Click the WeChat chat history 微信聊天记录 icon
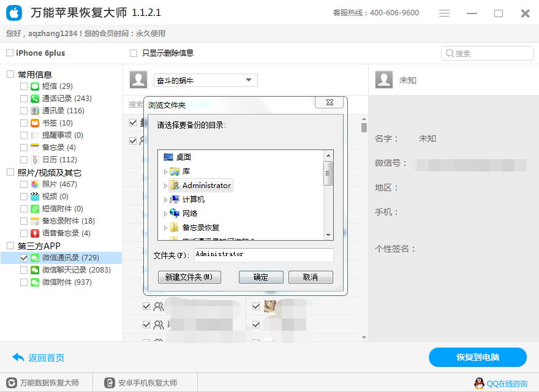The height and width of the screenshot is (392, 539). (35, 270)
